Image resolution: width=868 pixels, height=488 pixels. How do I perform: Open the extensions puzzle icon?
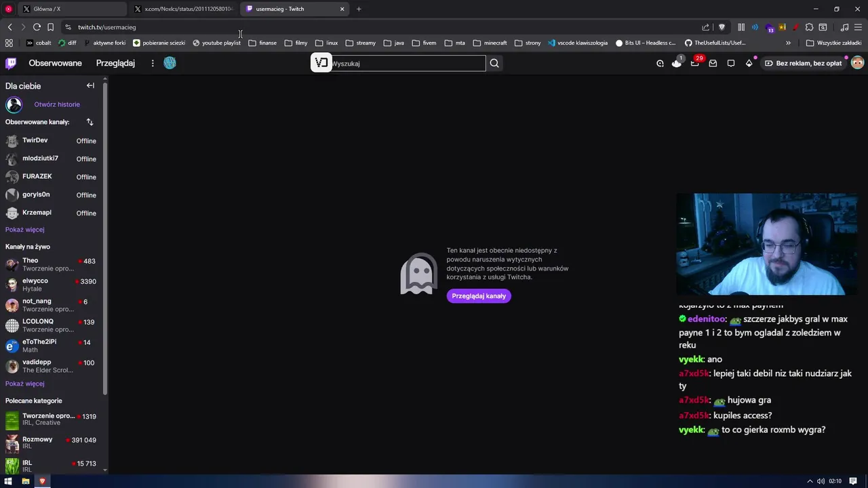809,27
